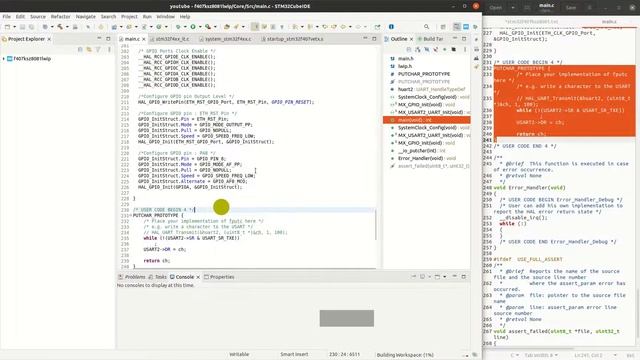This screenshot has width=640, height=360.
Task: Switch to the stm32f4xx_it.c editor tab
Action: coord(172,39)
